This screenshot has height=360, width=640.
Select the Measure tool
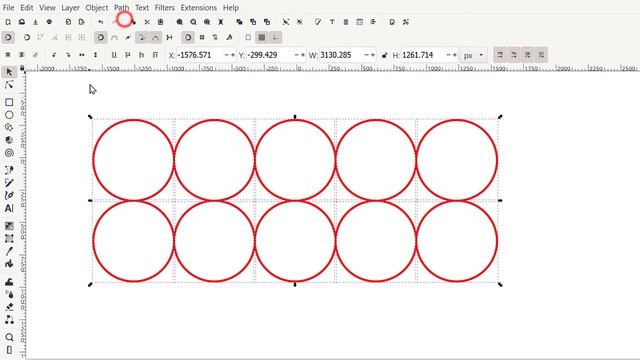(9, 350)
